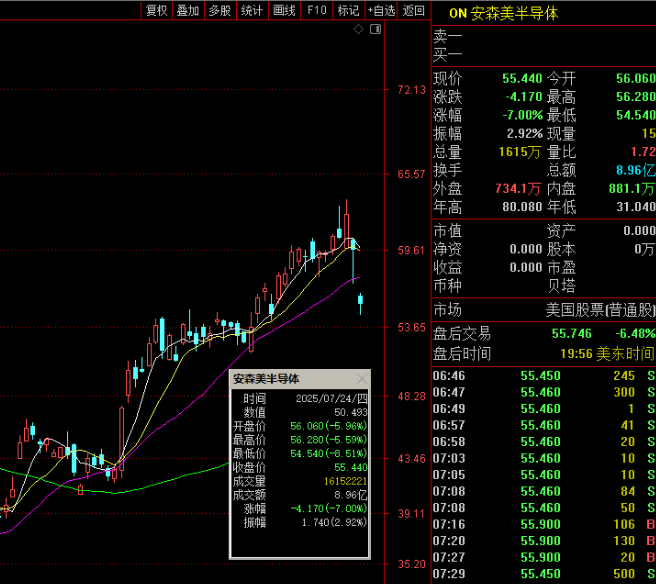Select the 年低 31.040 value
The width and height of the screenshot is (656, 584).
pyautogui.click(x=636, y=207)
